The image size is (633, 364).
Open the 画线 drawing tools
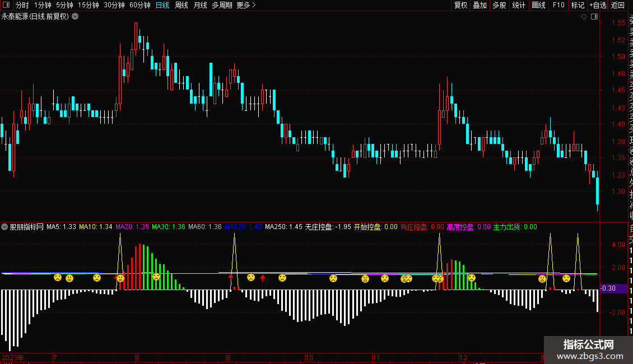[538, 5]
